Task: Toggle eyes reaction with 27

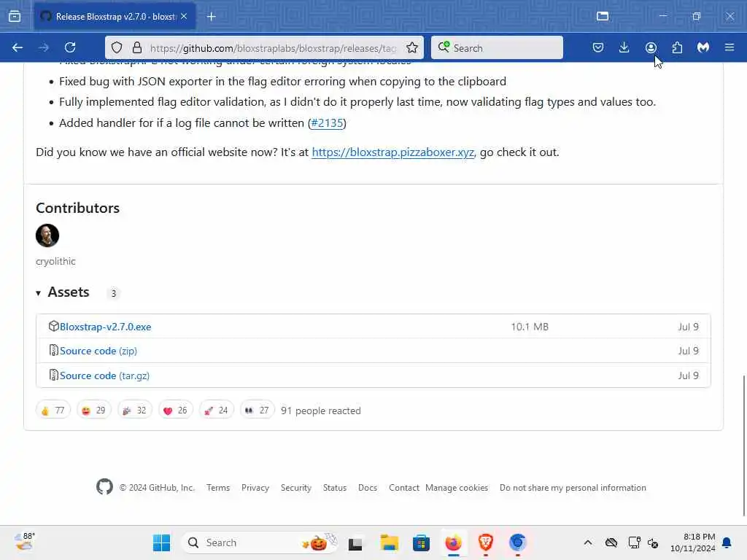Action: [258, 411]
